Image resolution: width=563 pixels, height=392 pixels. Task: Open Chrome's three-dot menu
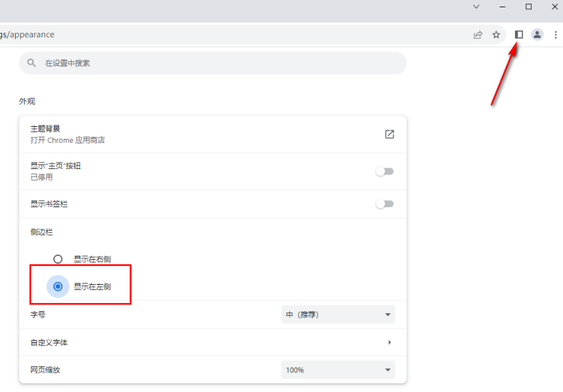click(x=556, y=34)
